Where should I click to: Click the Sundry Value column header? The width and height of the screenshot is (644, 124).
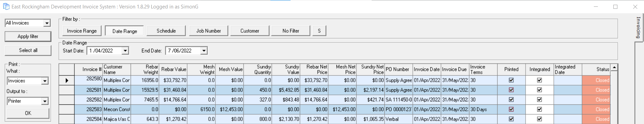coord(286,69)
